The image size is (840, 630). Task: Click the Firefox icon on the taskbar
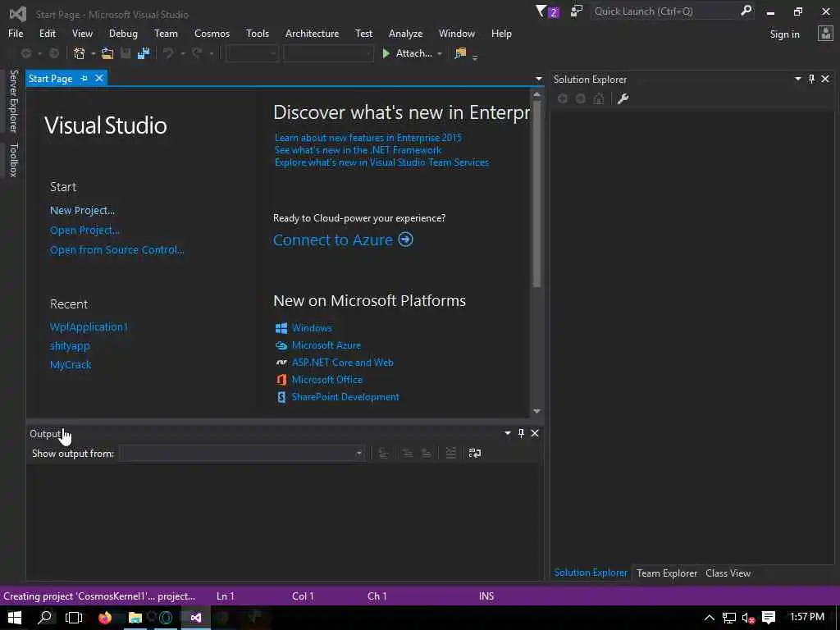pos(105,618)
